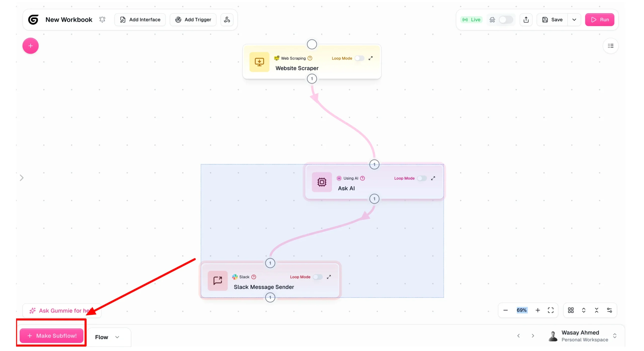
Task: Click the notification bell icon
Action: tap(102, 20)
